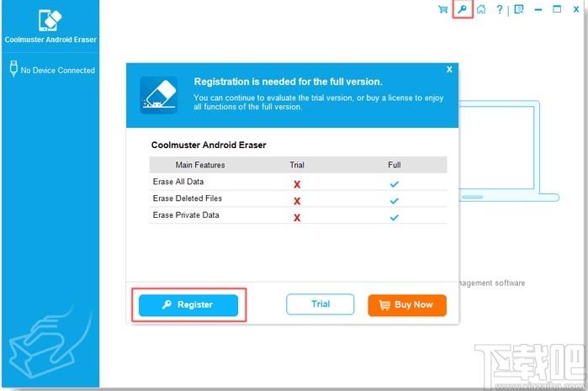Viewport: 588px width, 391px height.
Task: Close the main application window
Action: coord(576,9)
